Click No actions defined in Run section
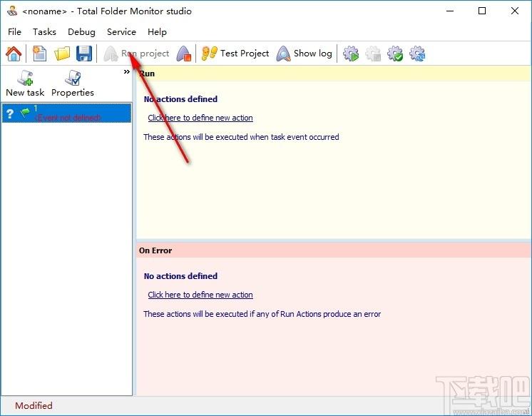532x416 pixels. [x=180, y=99]
